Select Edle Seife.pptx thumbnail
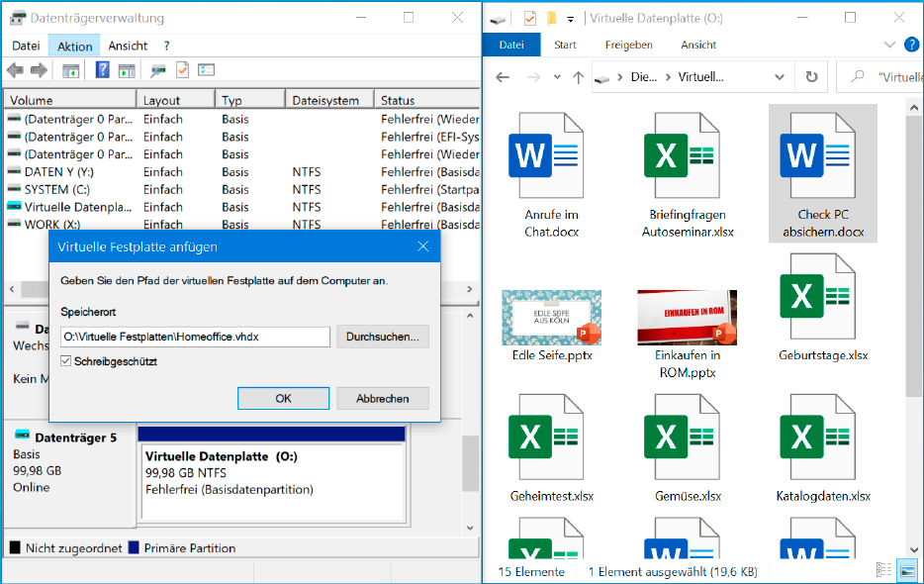924x584 pixels. pyautogui.click(x=552, y=318)
